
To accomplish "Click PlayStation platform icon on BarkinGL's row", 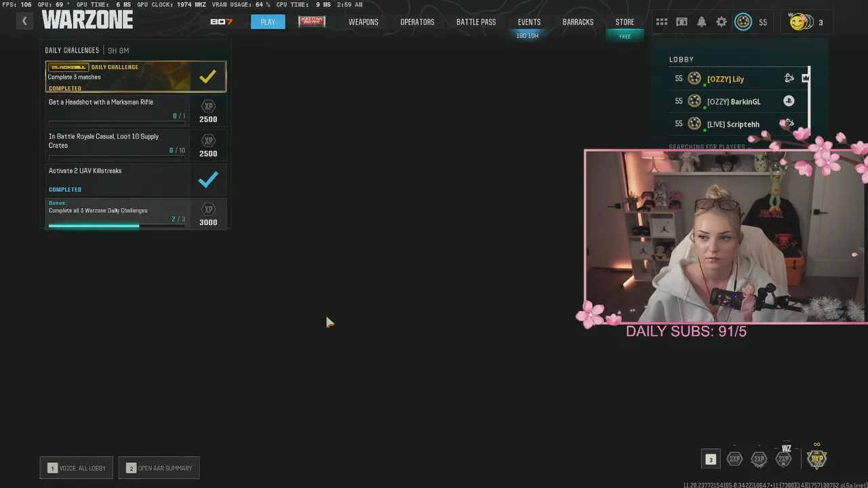I will pos(789,100).
